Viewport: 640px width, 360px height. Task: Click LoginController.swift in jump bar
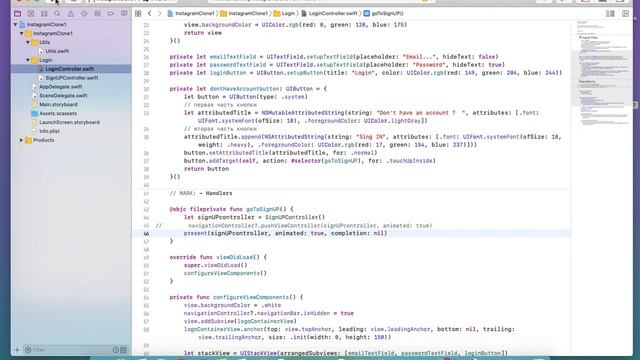tap(329, 13)
